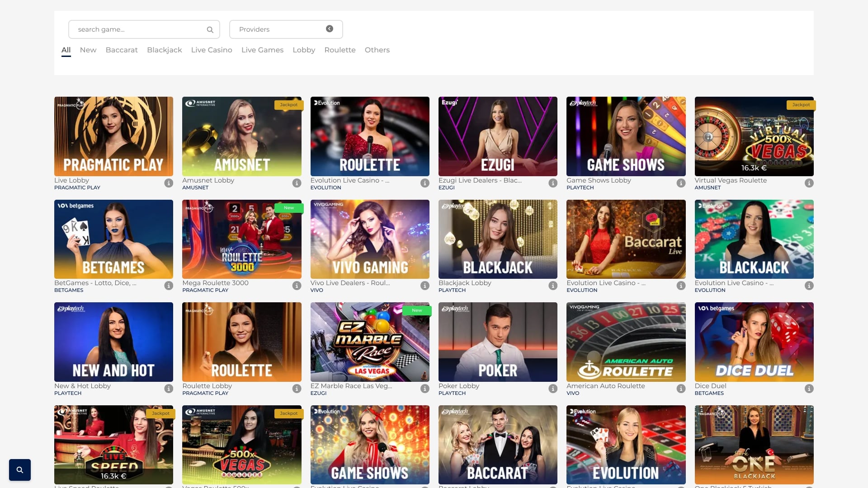The width and height of the screenshot is (868, 488).
Task: Open info for EZ Marble Race Las Vegas
Action: pos(425,389)
